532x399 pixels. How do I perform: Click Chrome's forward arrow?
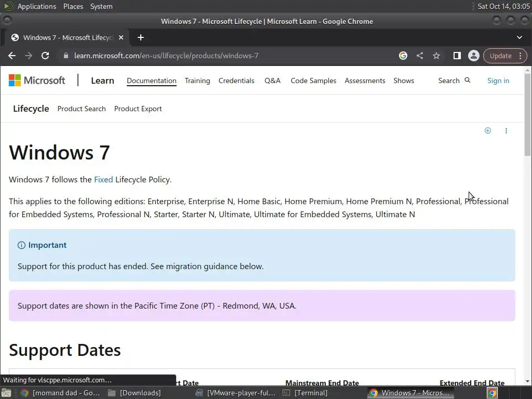(29, 56)
